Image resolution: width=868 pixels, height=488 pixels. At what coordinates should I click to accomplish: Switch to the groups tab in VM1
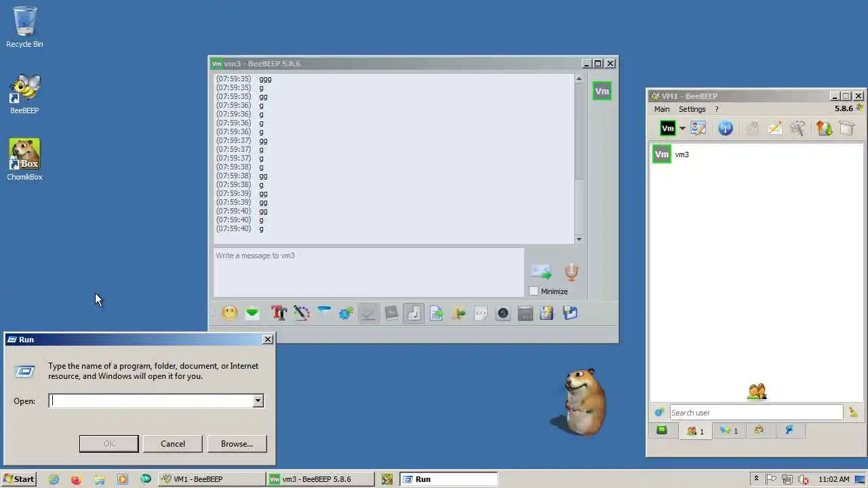759,430
